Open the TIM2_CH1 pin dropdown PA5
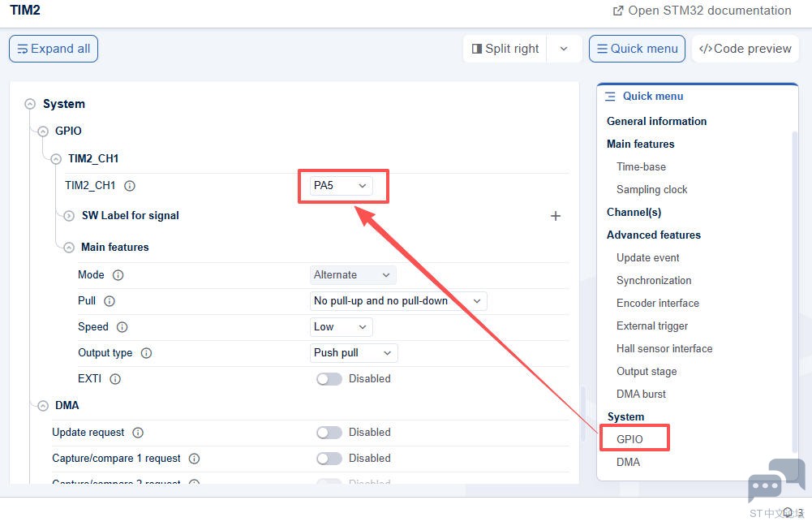 click(340, 186)
